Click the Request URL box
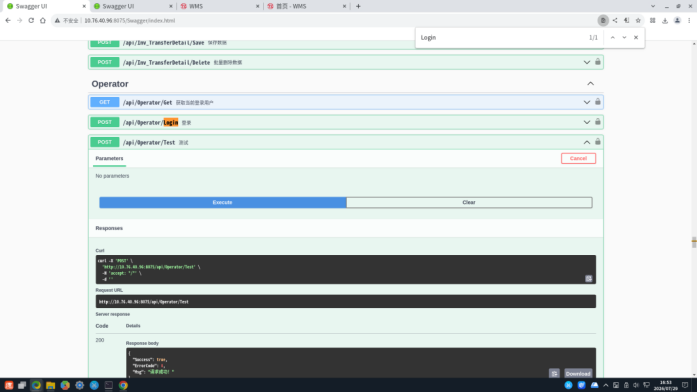 pyautogui.click(x=345, y=301)
